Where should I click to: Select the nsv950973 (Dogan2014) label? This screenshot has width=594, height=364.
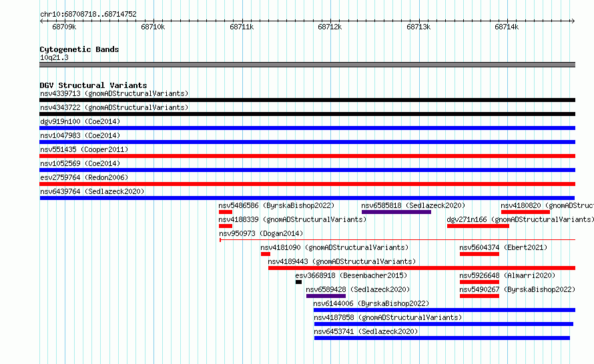[261, 233]
